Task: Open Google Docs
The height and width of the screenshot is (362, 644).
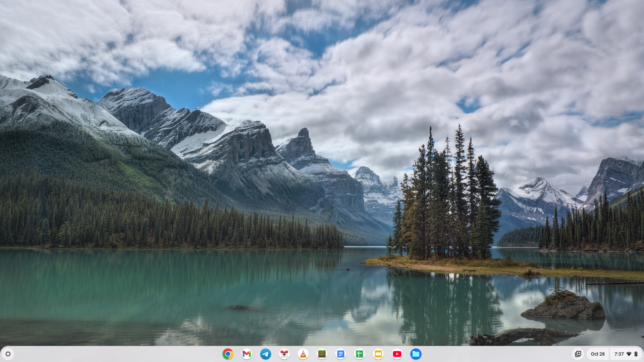Action: [x=340, y=354]
